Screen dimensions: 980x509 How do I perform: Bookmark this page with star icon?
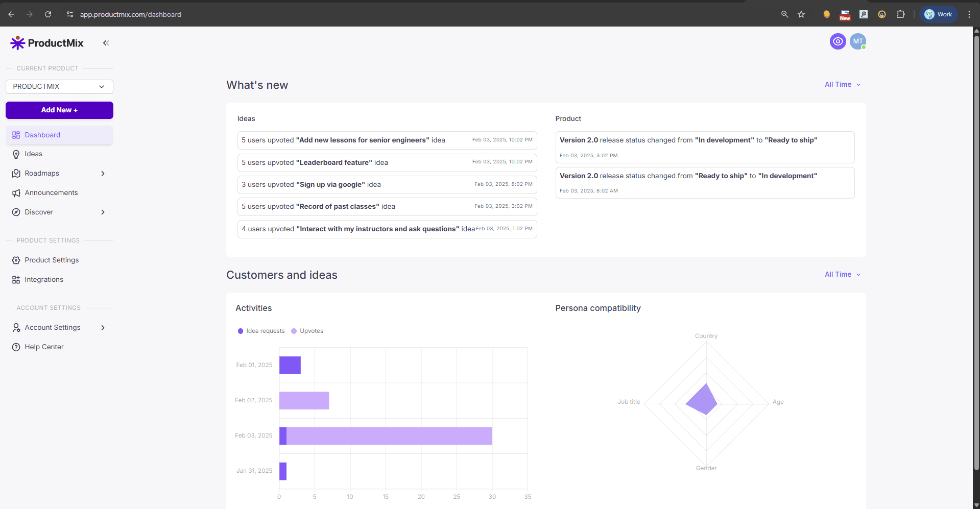click(x=801, y=14)
